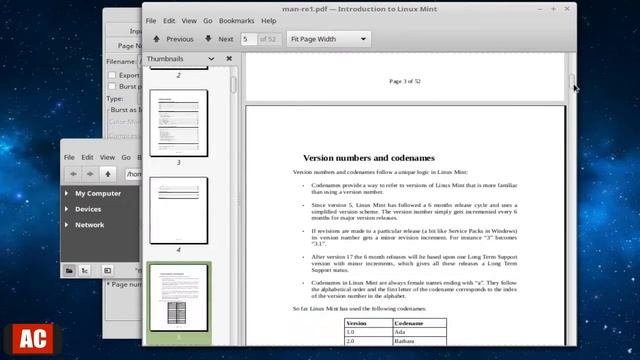Expand Devices in file manager sidebar
This screenshot has height=360, width=640.
(67, 209)
